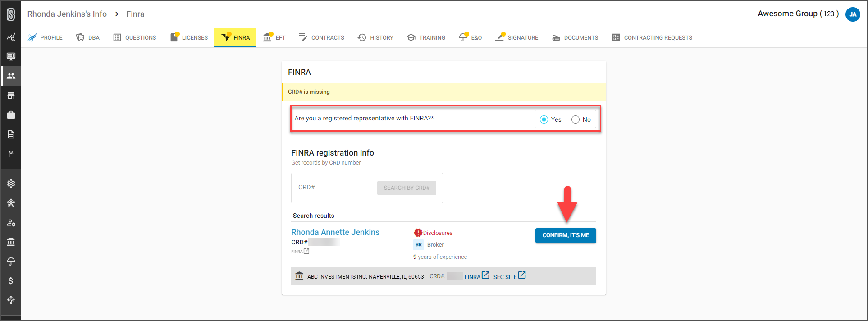Viewport: 868px width, 321px height.
Task: Switch to the DBA tab
Action: 88,38
